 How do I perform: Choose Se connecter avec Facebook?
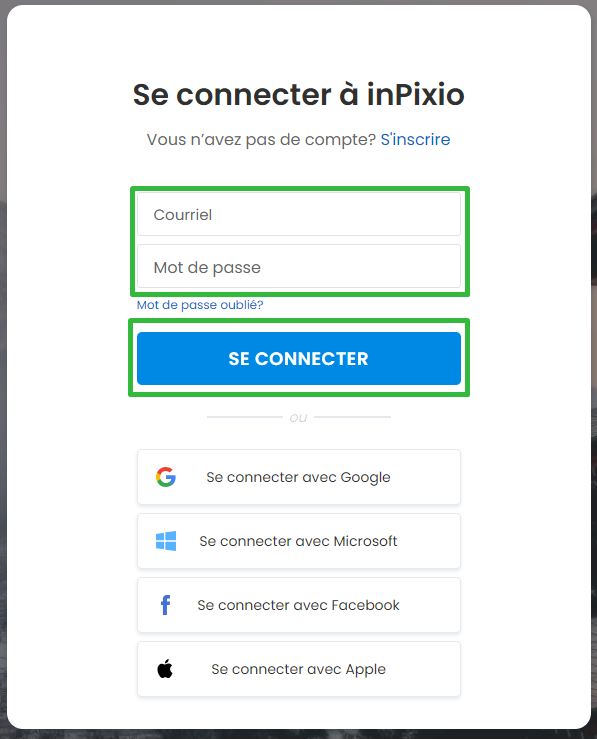point(299,605)
